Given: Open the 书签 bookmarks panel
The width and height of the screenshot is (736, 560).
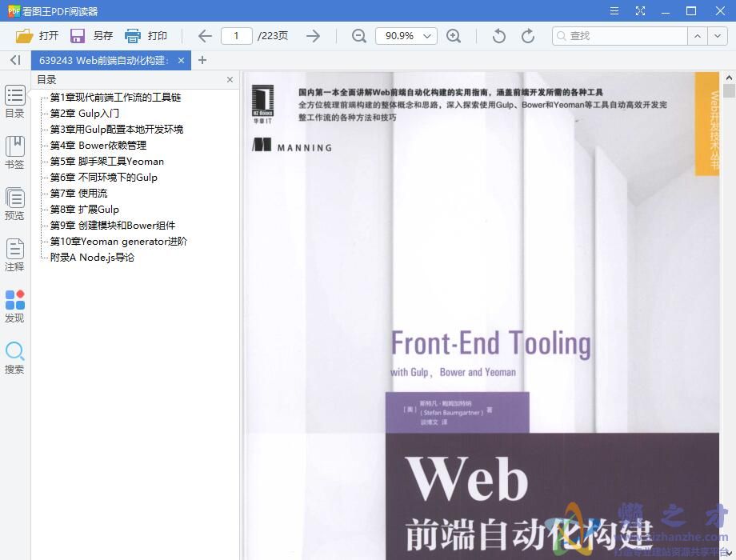Looking at the screenshot, I should coord(14,153).
